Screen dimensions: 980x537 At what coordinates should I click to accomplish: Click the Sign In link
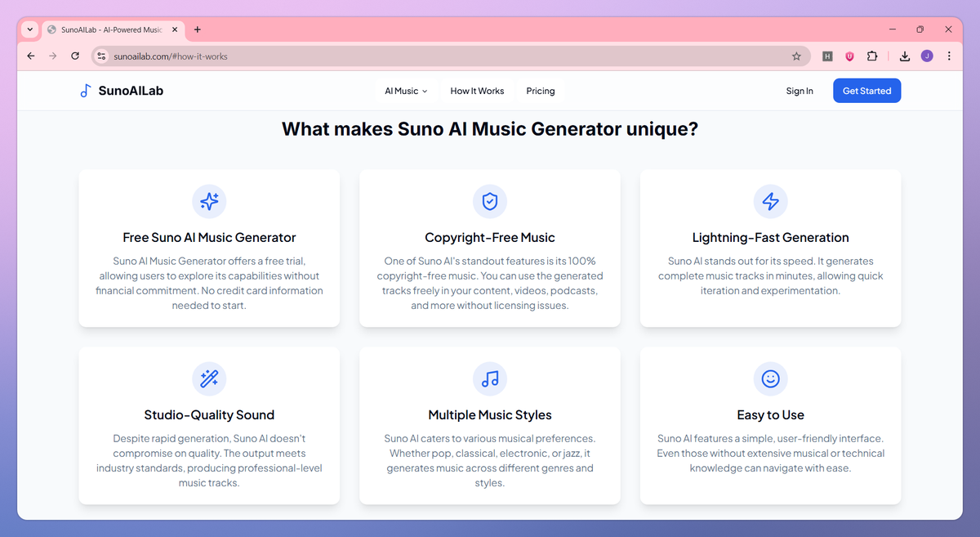coord(800,91)
